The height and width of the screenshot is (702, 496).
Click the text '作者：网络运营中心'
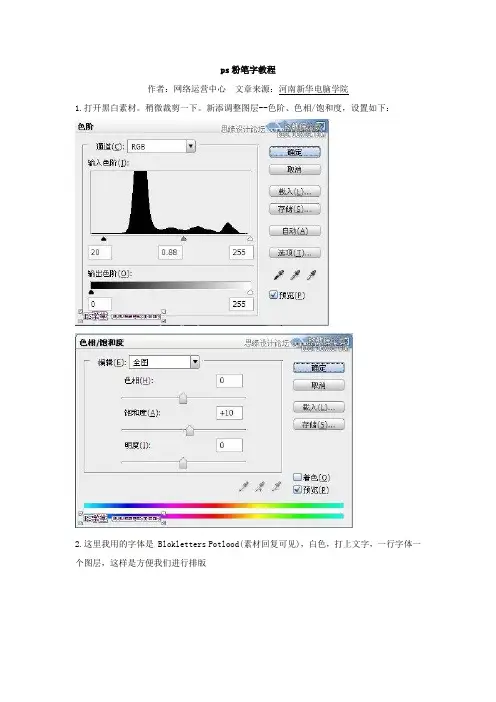187,89
